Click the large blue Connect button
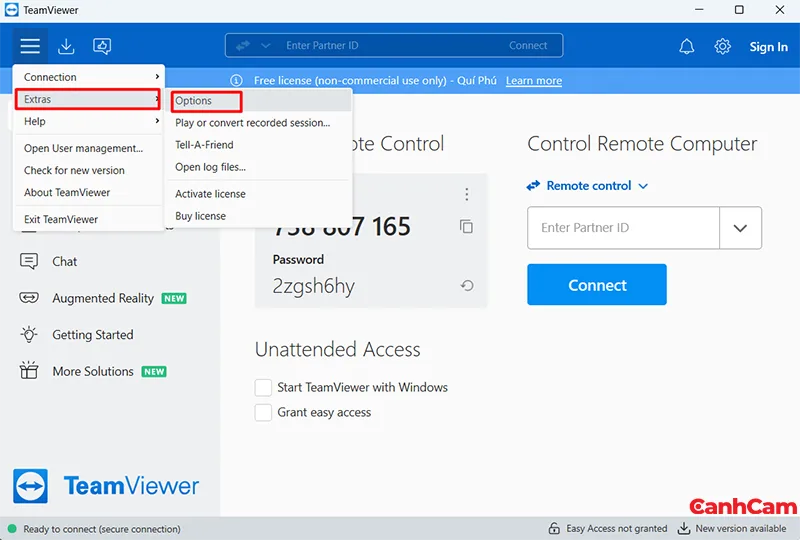800x540 pixels. click(x=597, y=284)
